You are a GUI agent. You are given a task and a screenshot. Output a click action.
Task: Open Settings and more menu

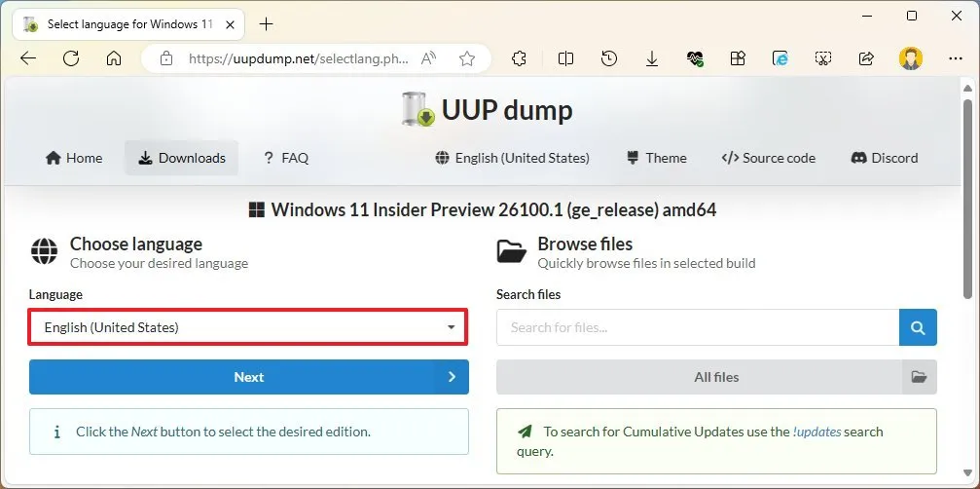pos(956,58)
